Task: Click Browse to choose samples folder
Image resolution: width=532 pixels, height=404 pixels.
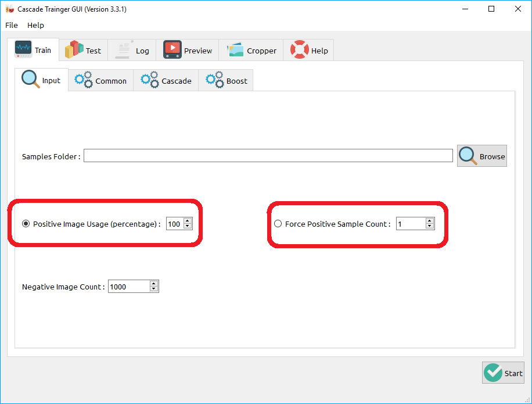Action: pos(482,156)
